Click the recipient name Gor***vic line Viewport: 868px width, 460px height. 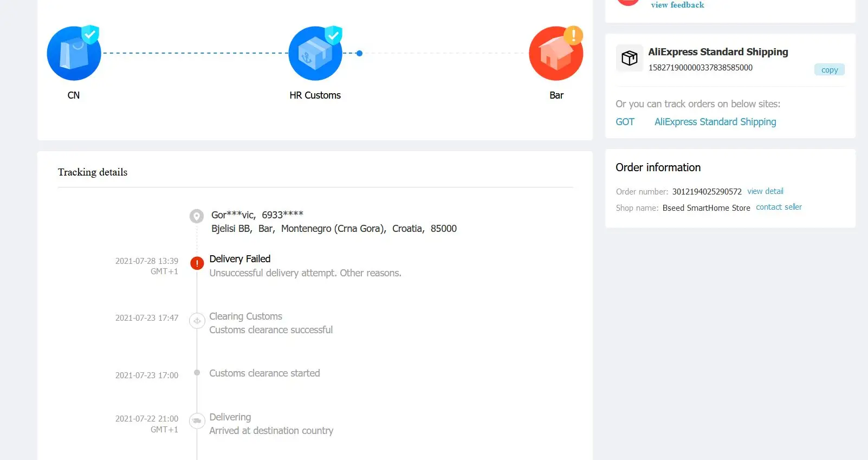(x=257, y=215)
